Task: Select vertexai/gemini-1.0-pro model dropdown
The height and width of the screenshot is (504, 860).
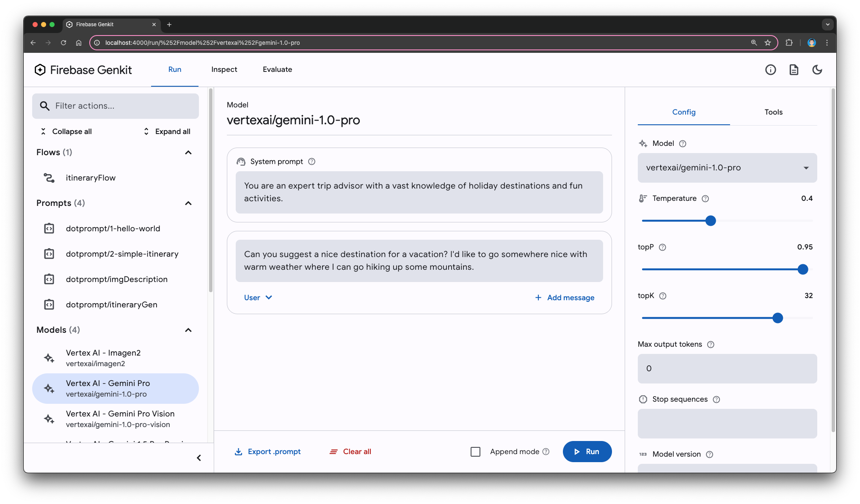Action: (727, 167)
